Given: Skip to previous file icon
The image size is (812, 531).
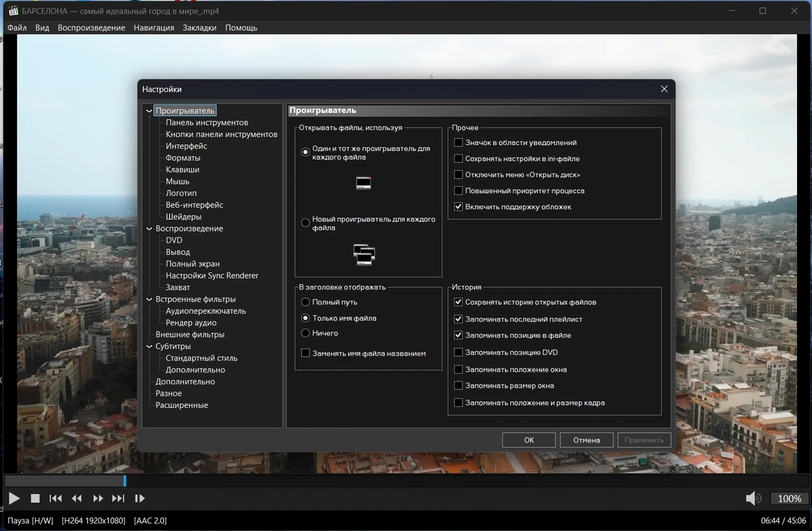Looking at the screenshot, I should click(x=55, y=498).
